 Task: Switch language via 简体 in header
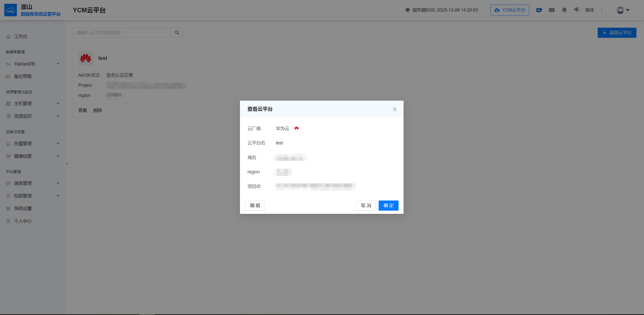coord(589,10)
